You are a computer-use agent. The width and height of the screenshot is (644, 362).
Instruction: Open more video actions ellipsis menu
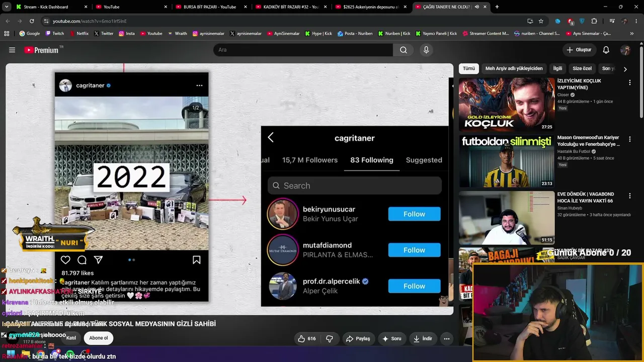click(446, 339)
